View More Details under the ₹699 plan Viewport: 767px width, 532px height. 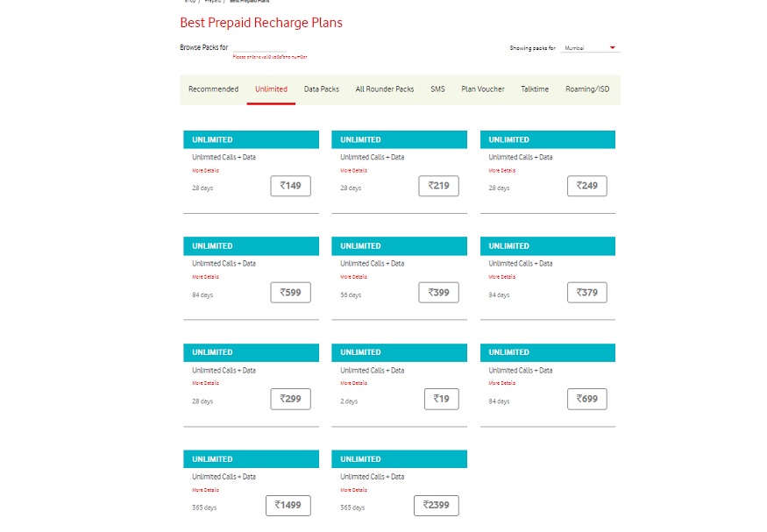point(502,383)
